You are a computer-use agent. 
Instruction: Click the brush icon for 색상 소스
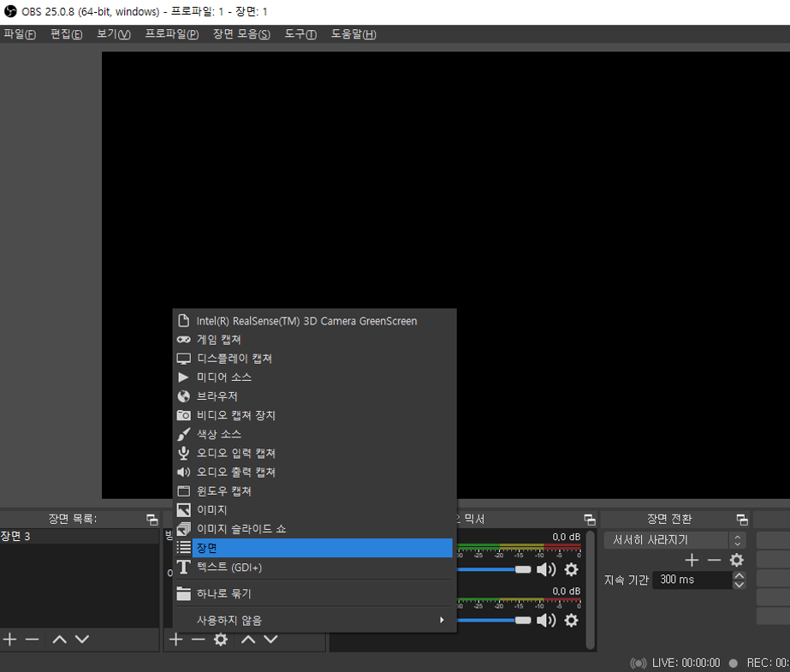click(x=184, y=434)
